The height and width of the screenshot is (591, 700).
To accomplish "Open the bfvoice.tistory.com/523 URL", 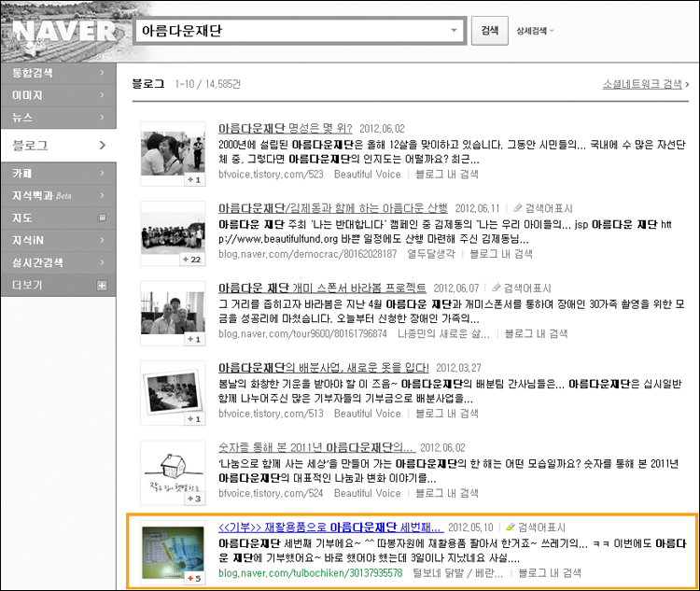I will point(271,175).
